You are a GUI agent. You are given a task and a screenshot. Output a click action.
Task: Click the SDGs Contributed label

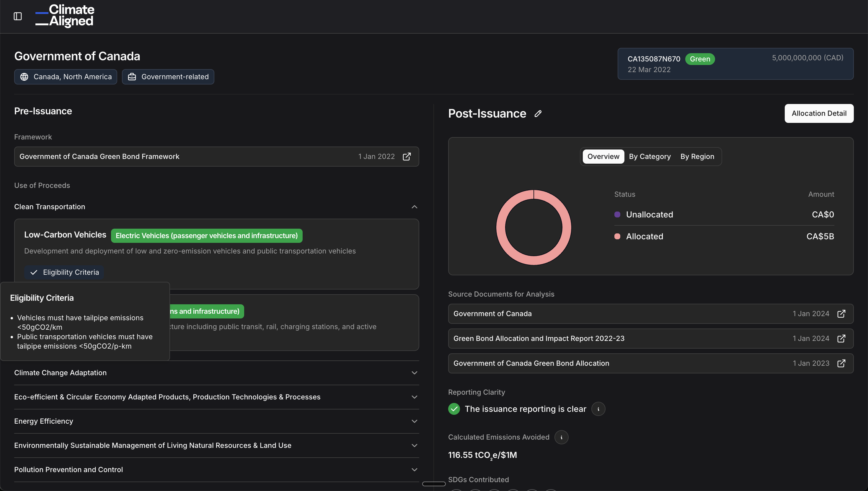coord(479,479)
